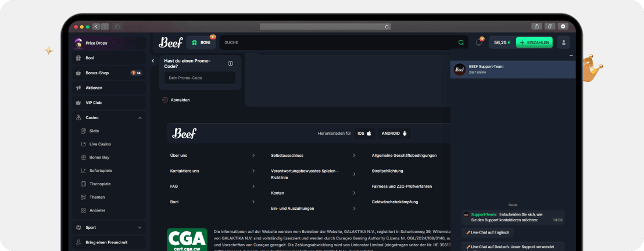This screenshot has width=644, height=251.
Task: Click the footer Beef logo
Action: coord(184,133)
